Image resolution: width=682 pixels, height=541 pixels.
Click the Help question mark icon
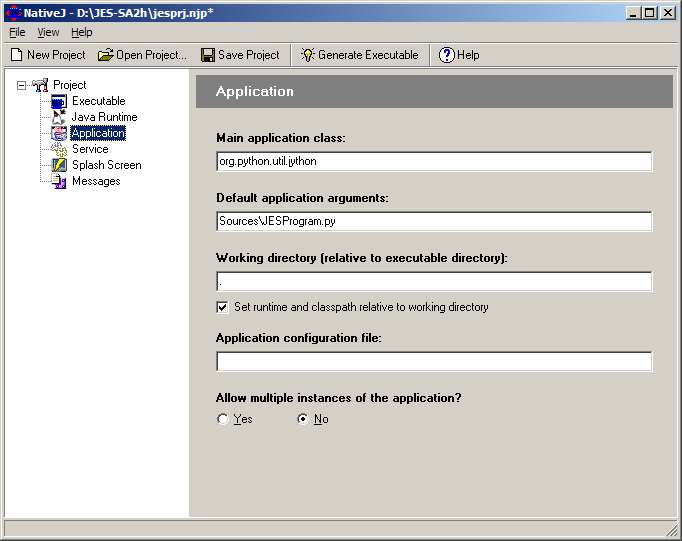point(447,55)
